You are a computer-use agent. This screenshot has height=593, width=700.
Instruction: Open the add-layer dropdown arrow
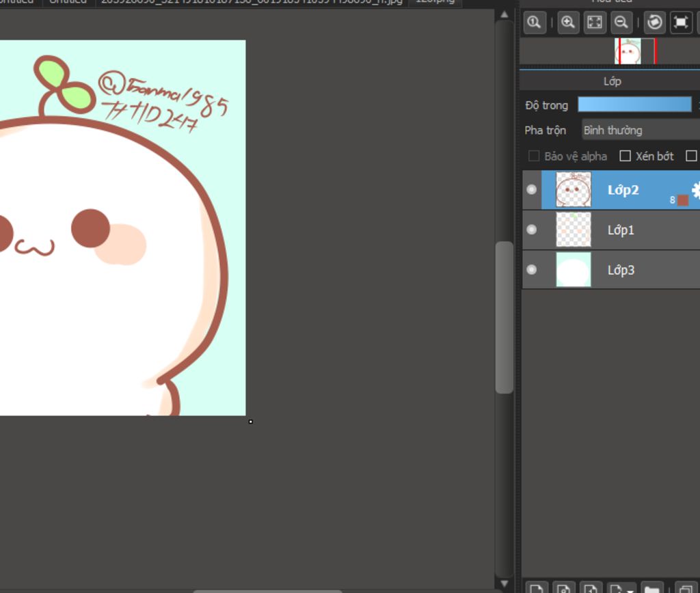[630, 590]
